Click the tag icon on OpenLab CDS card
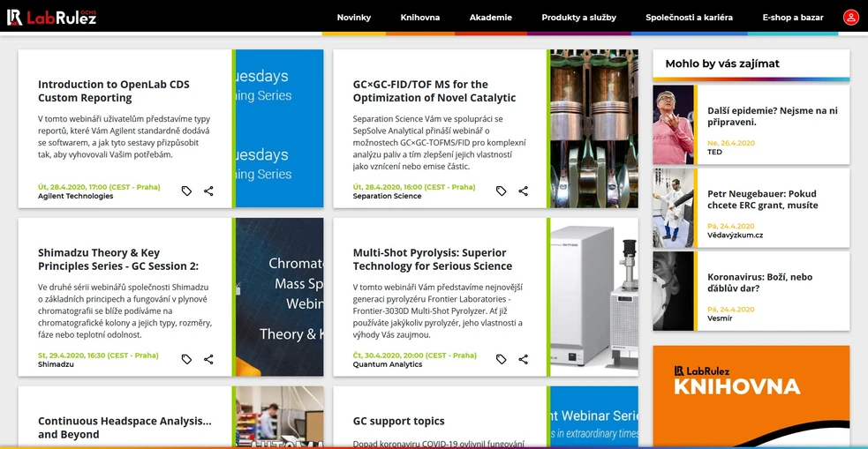Screen dimensions: 868x449 pyautogui.click(x=186, y=191)
